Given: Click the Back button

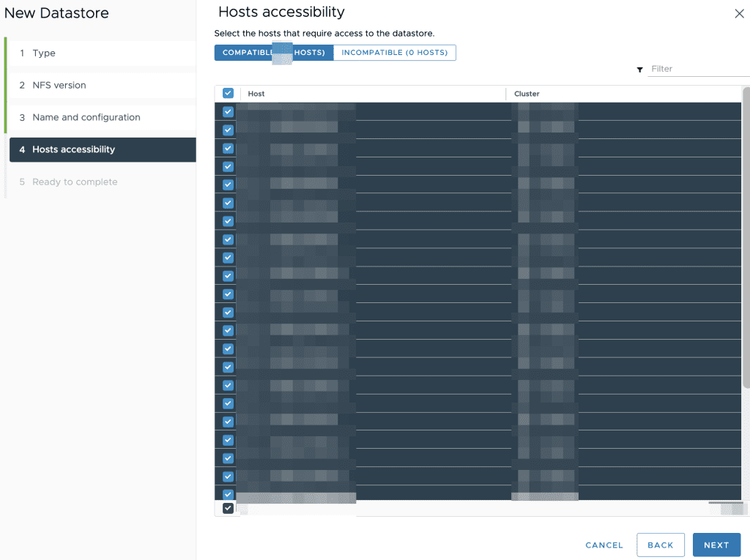Looking at the screenshot, I should (x=661, y=545).
